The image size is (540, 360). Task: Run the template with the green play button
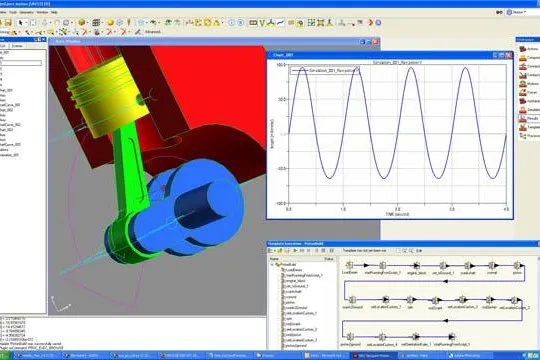click(x=295, y=251)
